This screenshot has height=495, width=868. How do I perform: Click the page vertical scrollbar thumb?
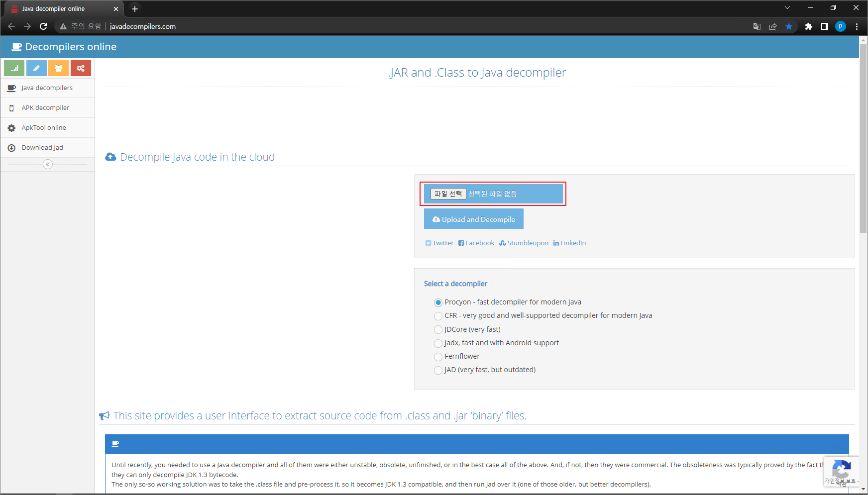click(x=863, y=138)
